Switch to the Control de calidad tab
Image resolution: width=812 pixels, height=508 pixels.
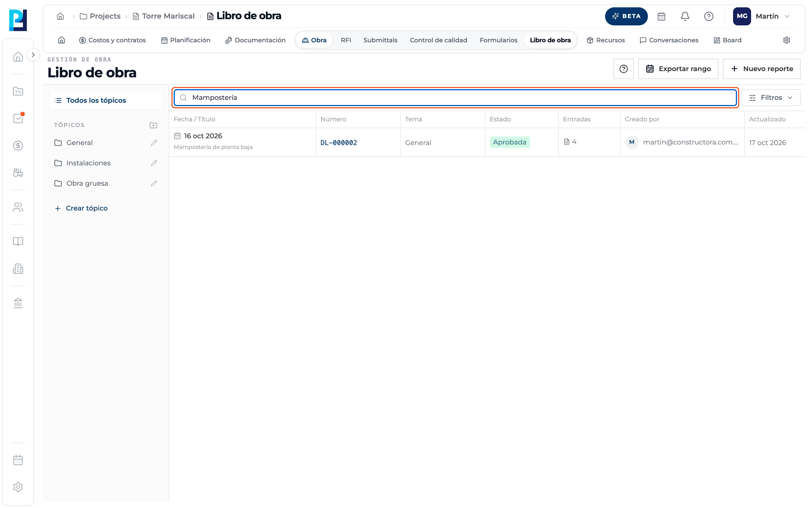[438, 40]
